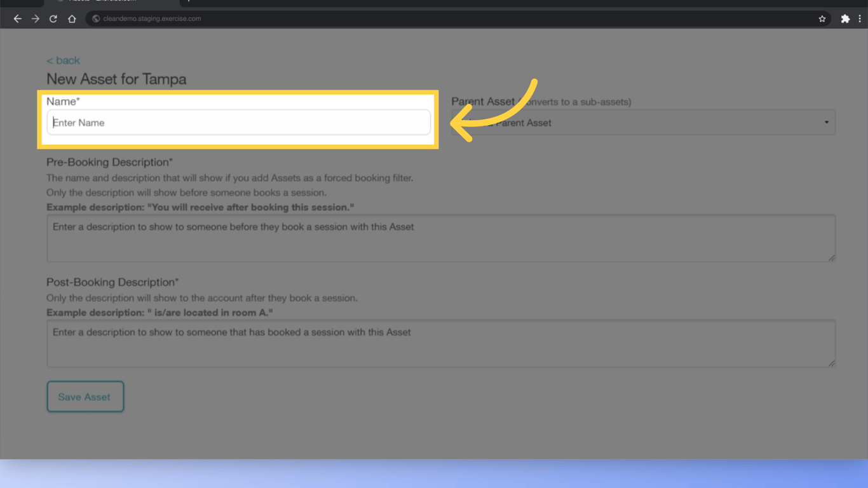Click the text 'Example description: " is/are located in room A."'
The width and height of the screenshot is (868, 488).
pos(159,313)
